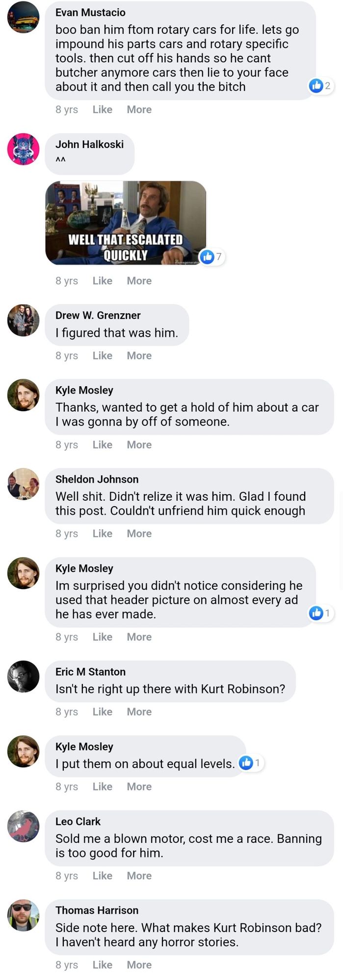
Task: Like Drew W. Grenzner's comment
Action: (103, 356)
